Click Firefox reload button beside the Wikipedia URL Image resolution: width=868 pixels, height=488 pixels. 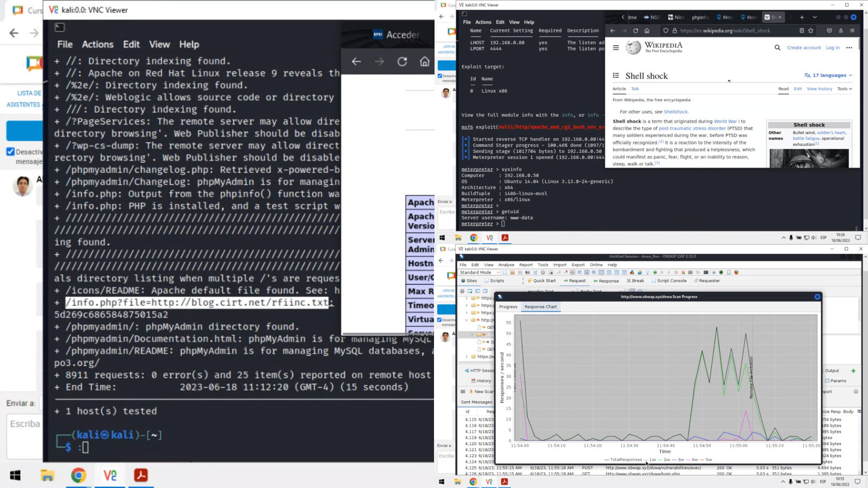tap(635, 31)
